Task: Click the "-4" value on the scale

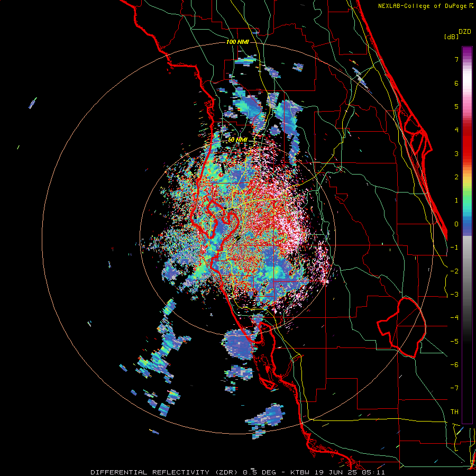Action: 454,318
